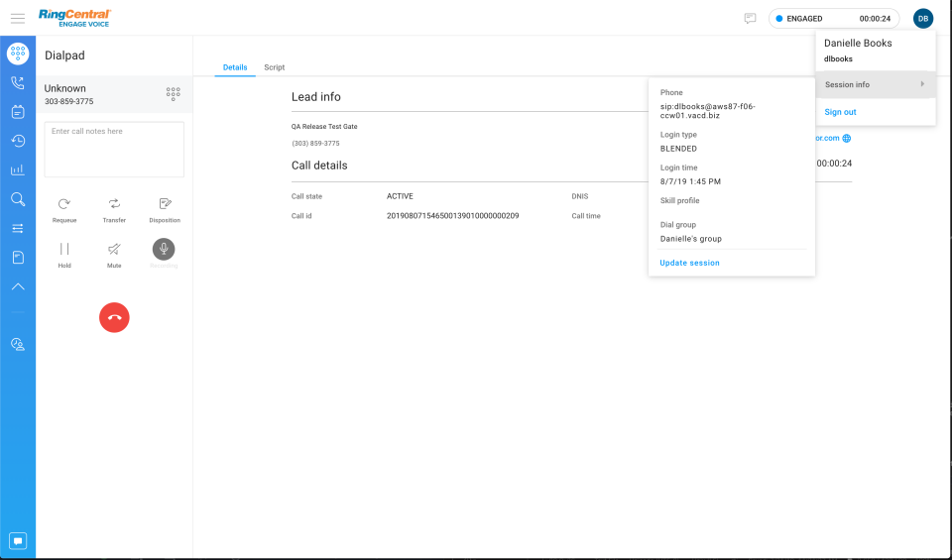
Task: Open the keypad icon beside Unknown caller
Action: (173, 93)
